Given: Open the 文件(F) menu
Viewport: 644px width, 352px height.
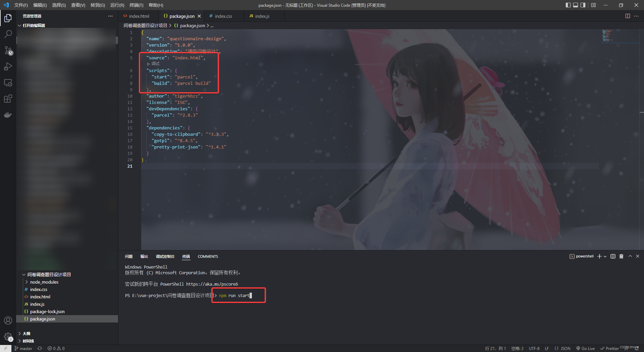Looking at the screenshot, I should tap(21, 5).
